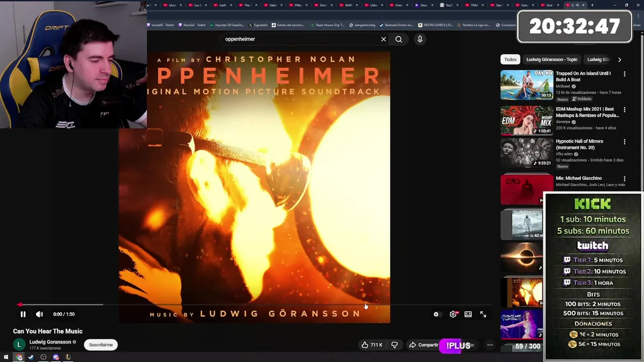This screenshot has height=362, width=644.
Task: Open Trapped On An Island thumbnail
Action: point(526,84)
